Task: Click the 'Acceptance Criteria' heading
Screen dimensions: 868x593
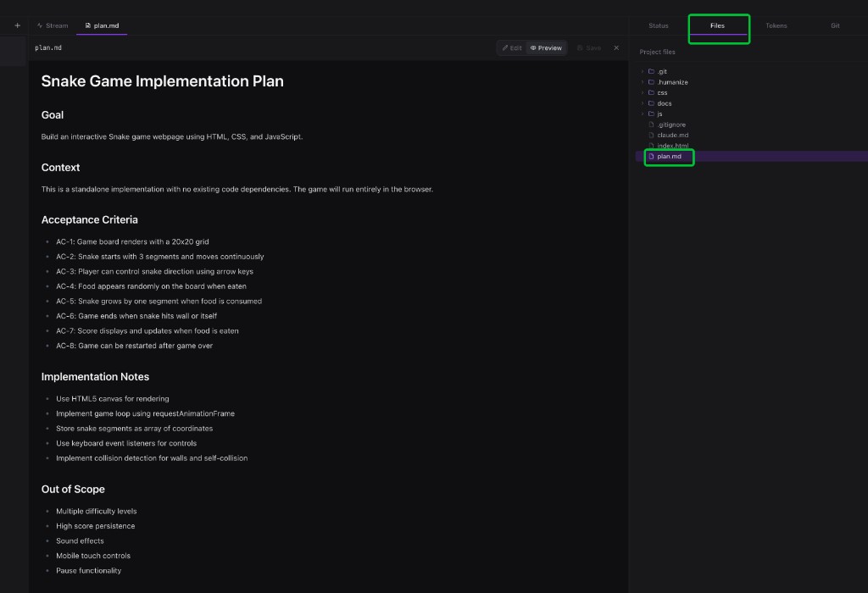Action: point(89,220)
